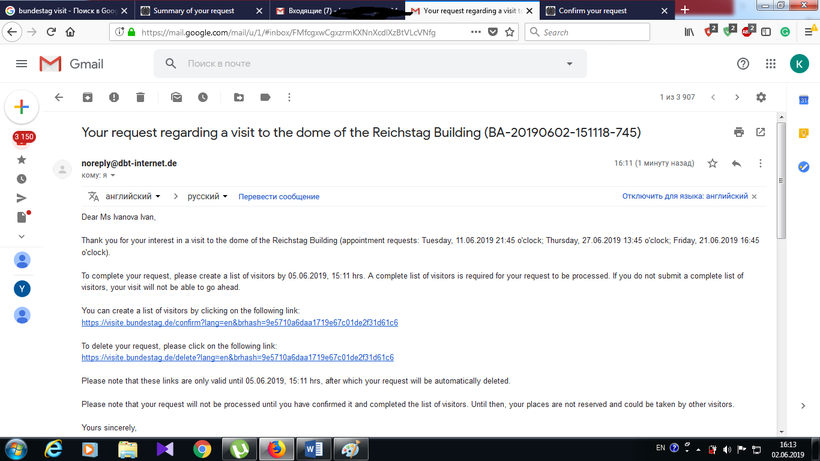Collapse the right side panel chevron
This screenshot has height=461, width=820.
(x=803, y=406)
